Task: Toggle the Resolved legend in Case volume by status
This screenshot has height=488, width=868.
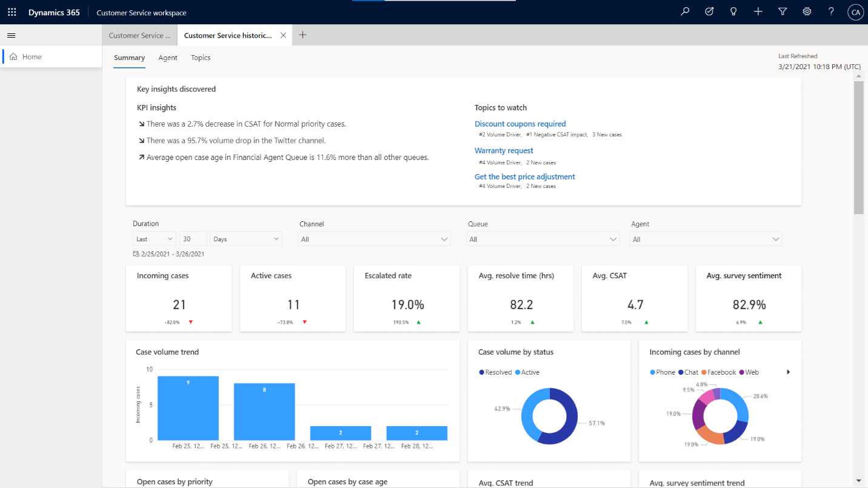Action: tap(493, 372)
